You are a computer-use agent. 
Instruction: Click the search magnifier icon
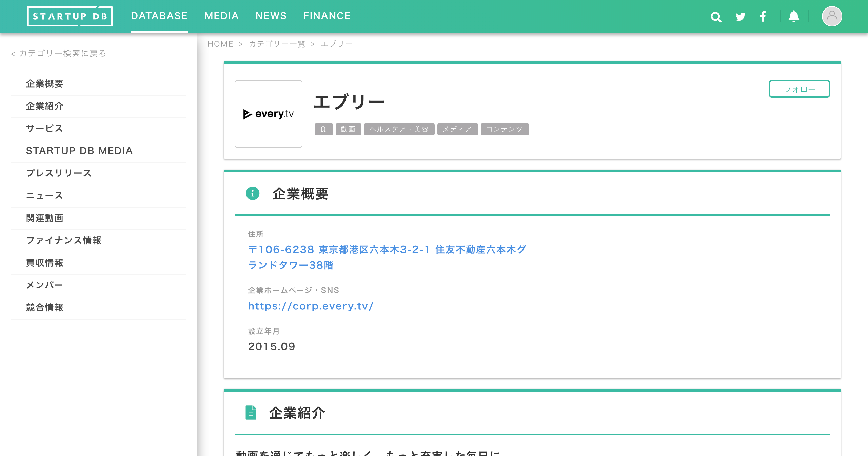[716, 17]
